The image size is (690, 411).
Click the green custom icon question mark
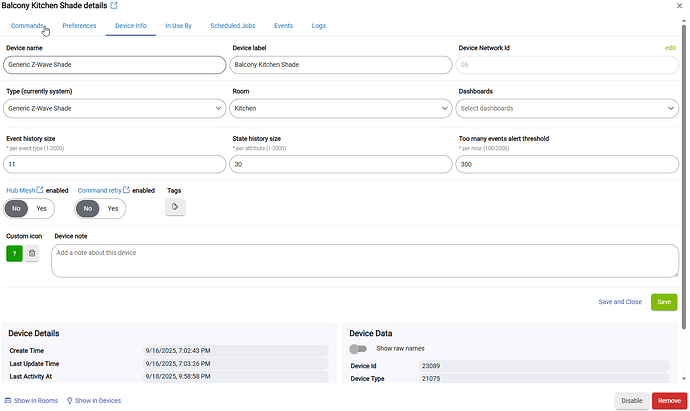14,254
